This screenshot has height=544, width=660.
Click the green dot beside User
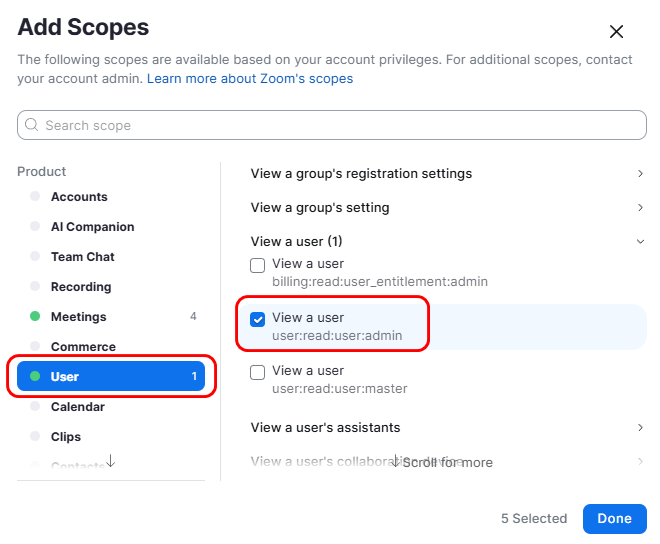(x=35, y=377)
